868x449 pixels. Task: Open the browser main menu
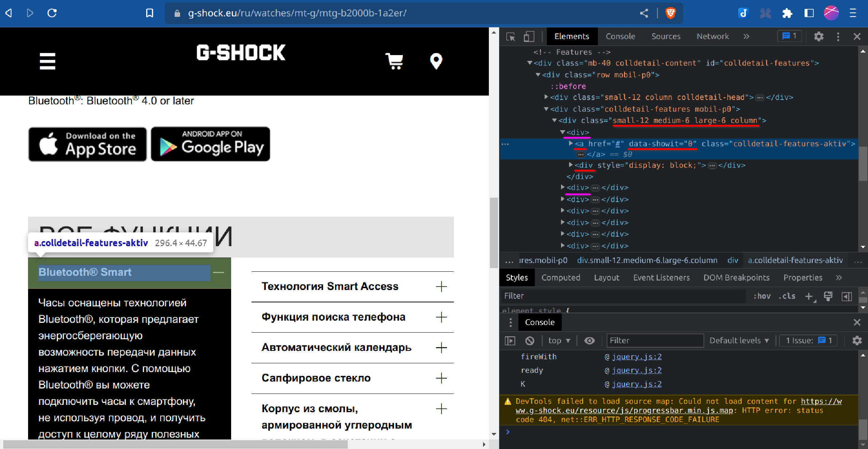pyautogui.click(x=853, y=13)
